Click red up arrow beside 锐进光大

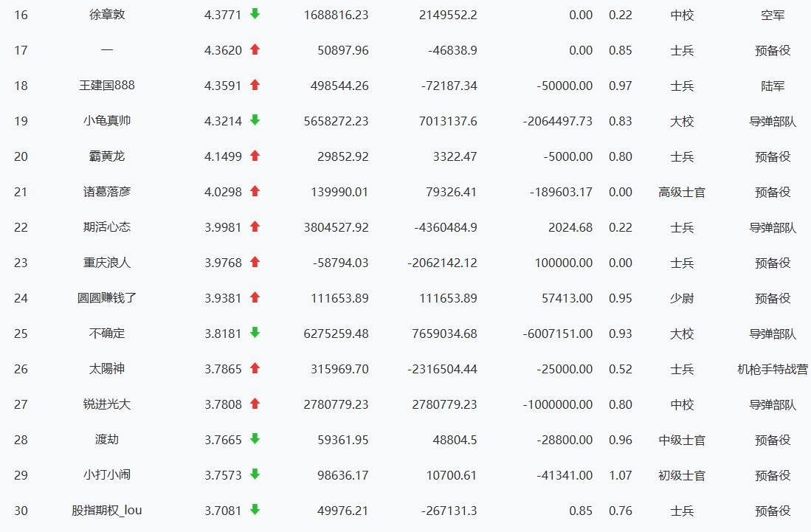255,404
